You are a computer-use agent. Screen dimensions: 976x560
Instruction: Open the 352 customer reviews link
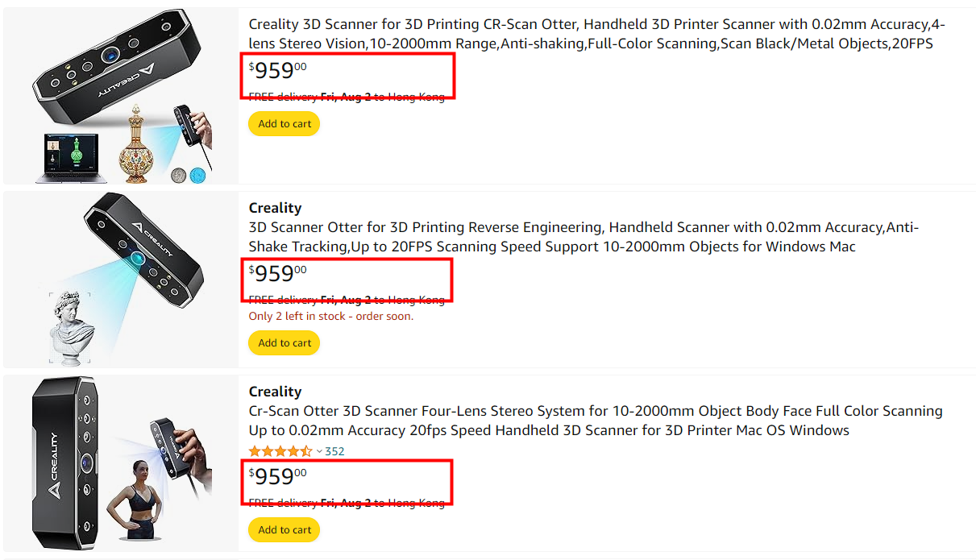(x=334, y=451)
